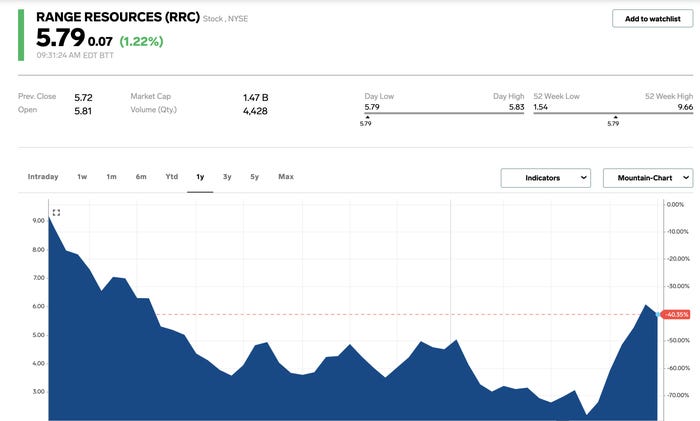Click the RANGE RESOURCES (RRC) title
700x421 pixels.
coord(118,17)
